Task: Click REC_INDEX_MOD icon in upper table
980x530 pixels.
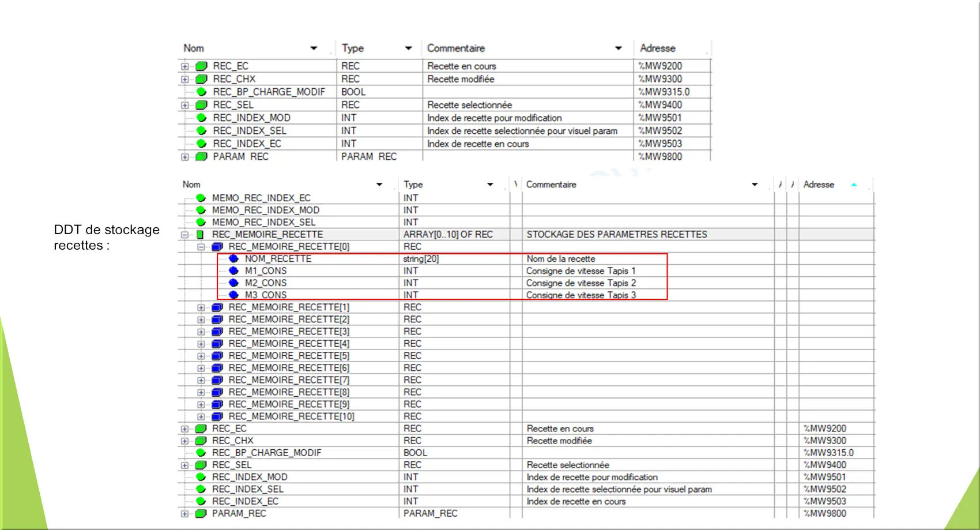Action: [x=201, y=118]
